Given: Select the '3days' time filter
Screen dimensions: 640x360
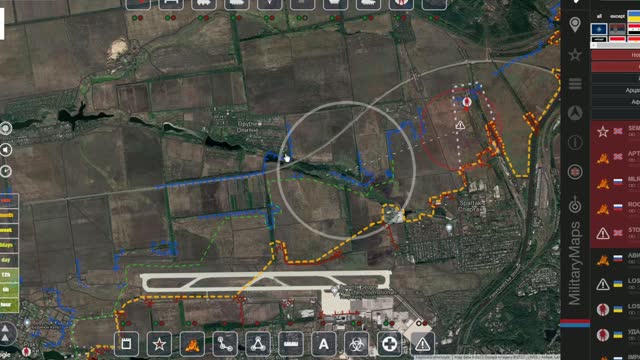Looking at the screenshot, I should click(x=8, y=245).
